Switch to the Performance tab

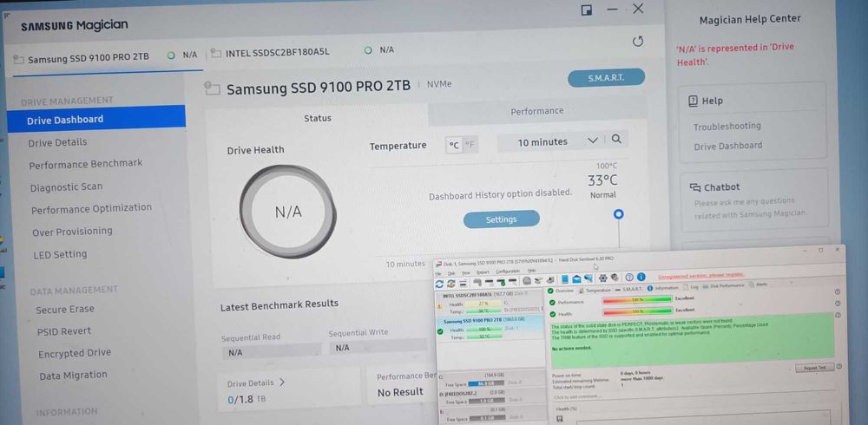[x=537, y=111]
